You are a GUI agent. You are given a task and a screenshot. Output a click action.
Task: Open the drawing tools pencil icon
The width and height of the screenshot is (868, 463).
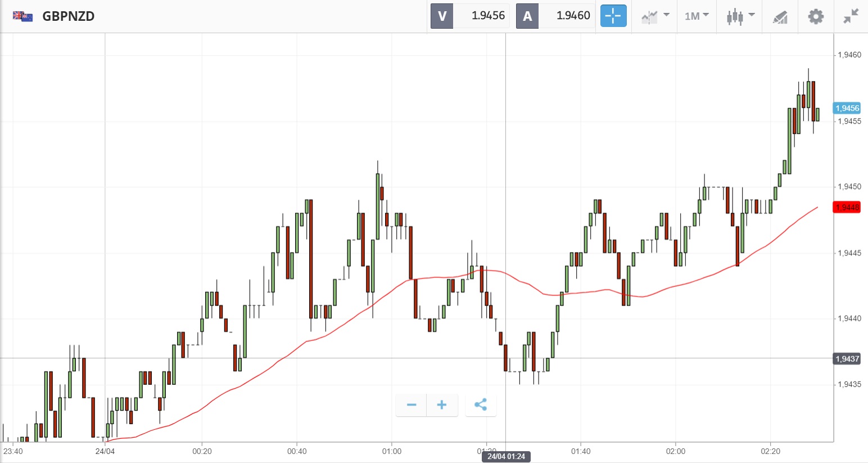[780, 17]
